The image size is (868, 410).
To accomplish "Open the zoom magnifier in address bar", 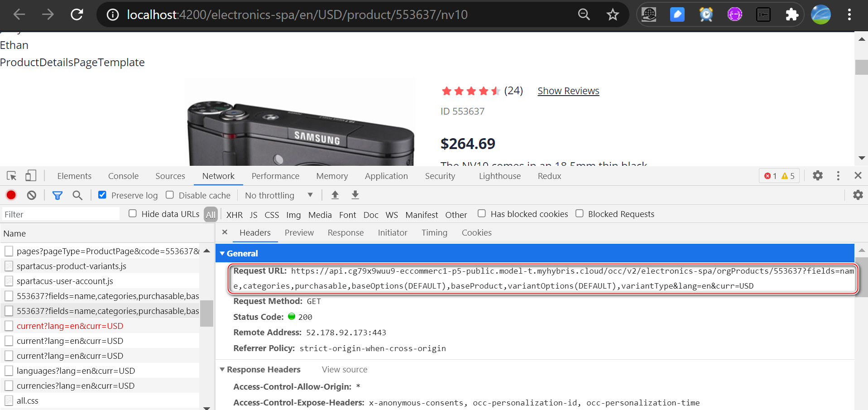I will tap(584, 14).
